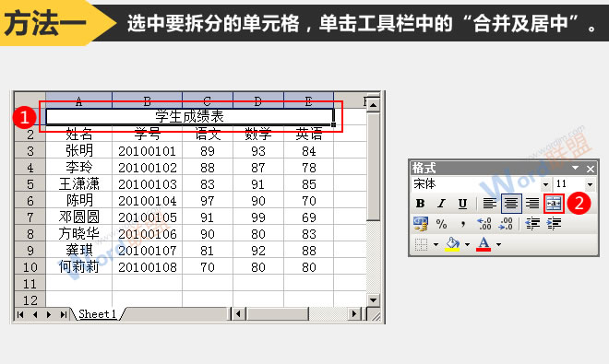The height and width of the screenshot is (364, 609).
Task: Select the 学号 header cell
Action: click(148, 134)
